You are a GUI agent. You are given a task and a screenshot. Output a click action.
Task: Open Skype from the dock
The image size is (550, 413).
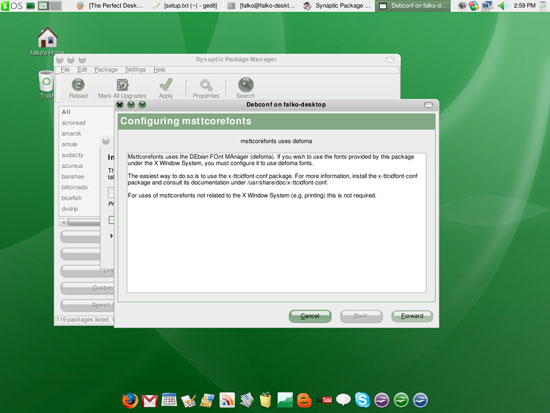pos(362,400)
